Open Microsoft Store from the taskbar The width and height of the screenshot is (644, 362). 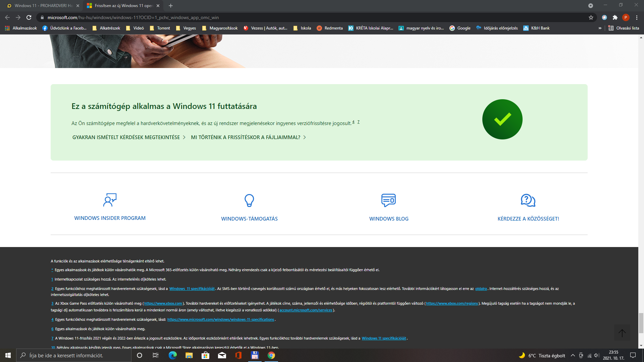click(x=206, y=355)
